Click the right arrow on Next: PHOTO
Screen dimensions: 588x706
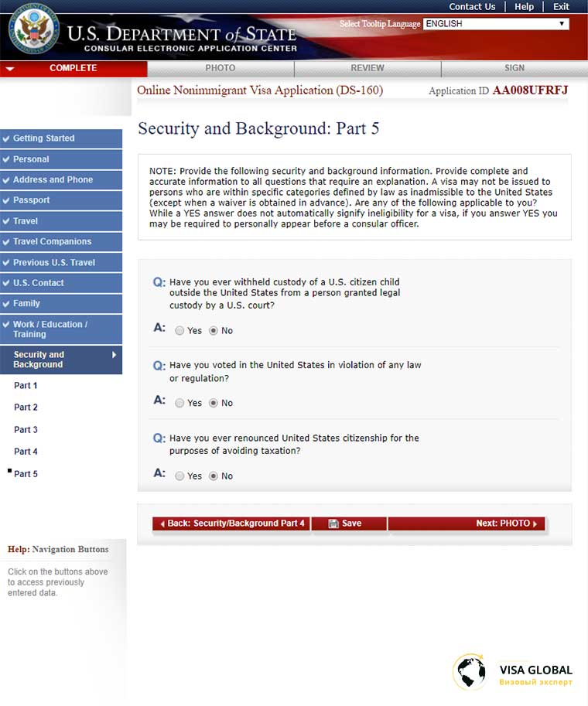(x=535, y=524)
